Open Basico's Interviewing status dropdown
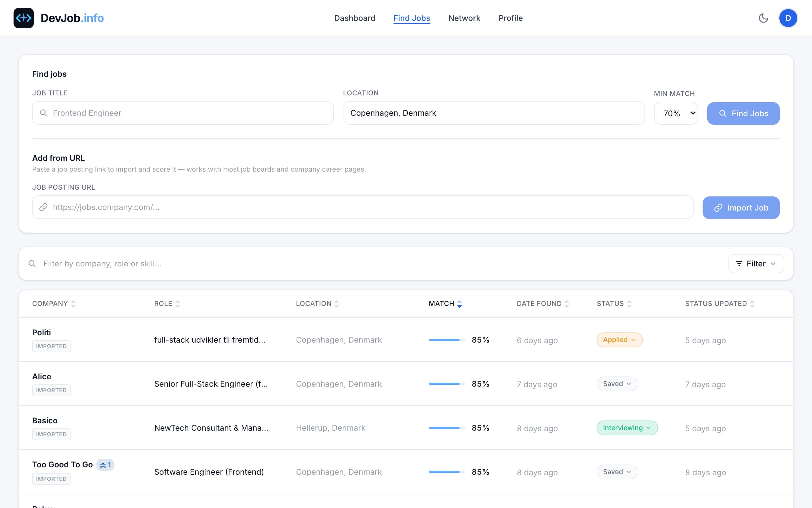The height and width of the screenshot is (508, 812). coord(627,428)
